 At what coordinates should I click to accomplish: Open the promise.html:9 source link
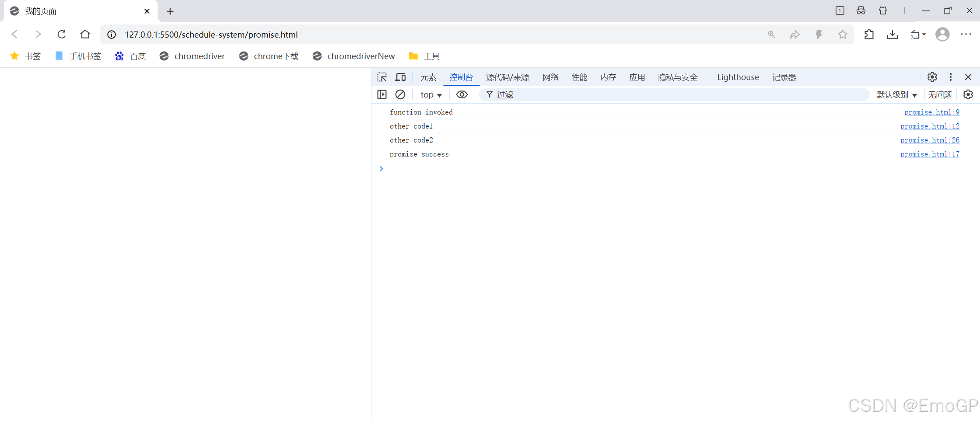pyautogui.click(x=932, y=112)
